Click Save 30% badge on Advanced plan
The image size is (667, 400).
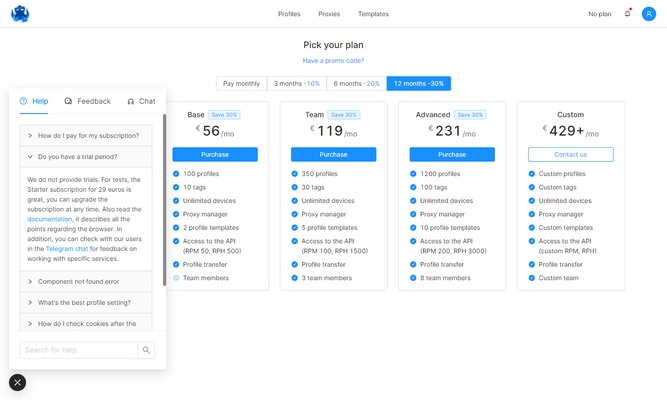pos(470,115)
